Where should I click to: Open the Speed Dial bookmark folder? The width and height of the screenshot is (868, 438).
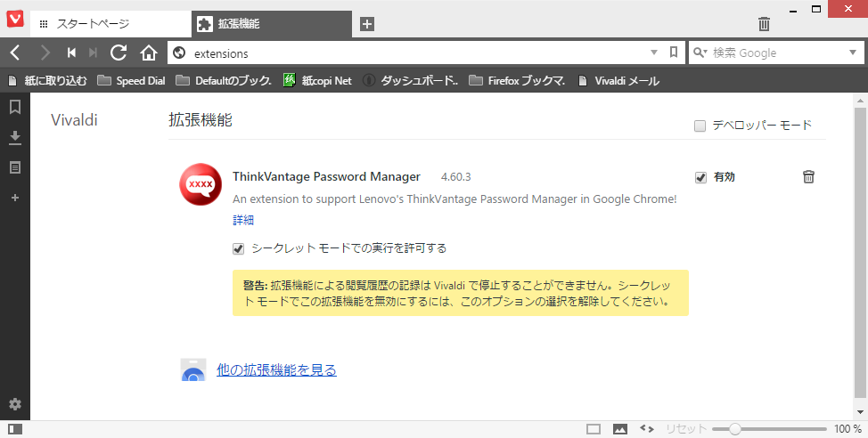tap(132, 81)
